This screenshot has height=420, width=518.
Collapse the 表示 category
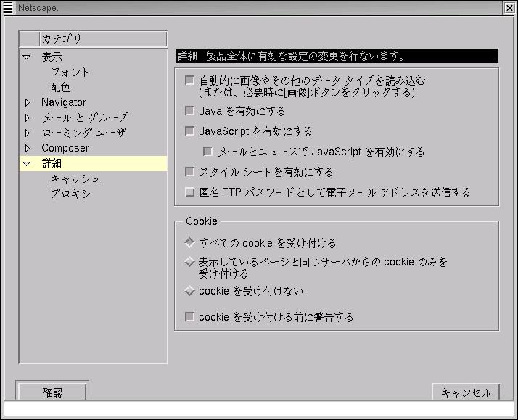(27, 57)
